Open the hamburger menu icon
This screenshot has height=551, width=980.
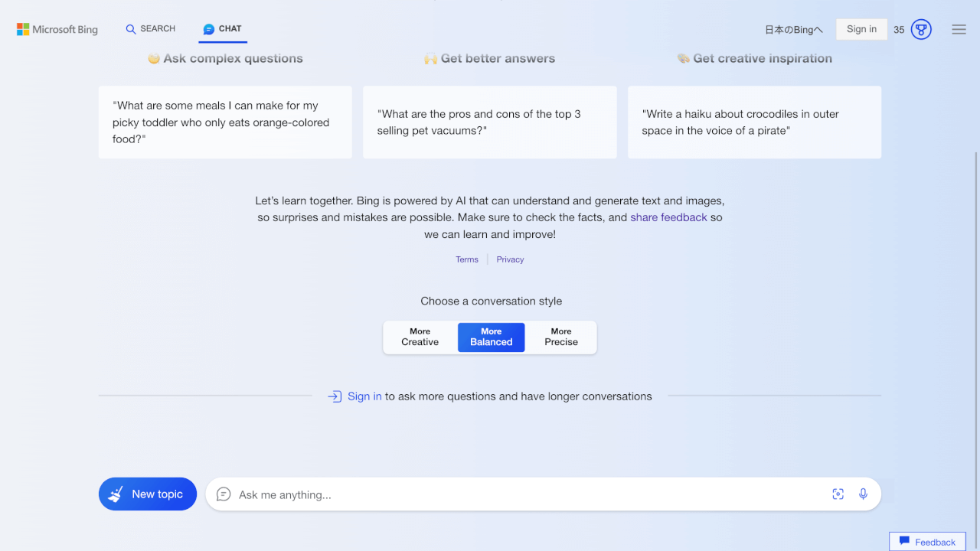[x=959, y=29]
